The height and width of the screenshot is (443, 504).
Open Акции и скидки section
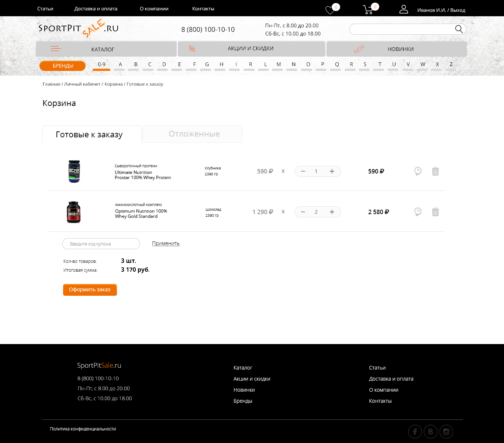point(251,49)
